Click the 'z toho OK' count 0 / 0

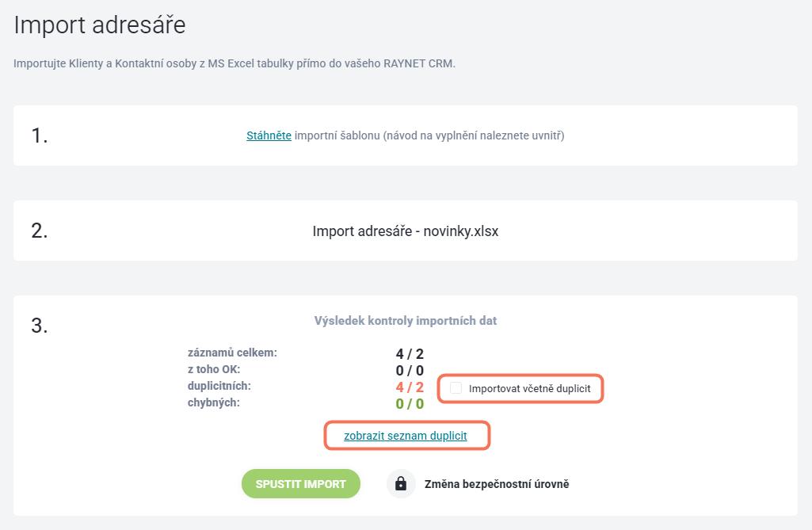point(410,371)
